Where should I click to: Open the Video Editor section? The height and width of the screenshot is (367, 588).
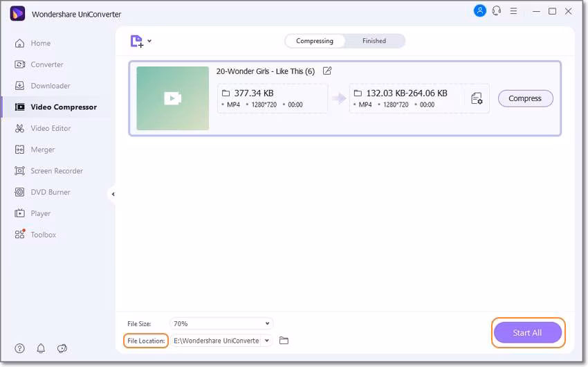(43, 128)
